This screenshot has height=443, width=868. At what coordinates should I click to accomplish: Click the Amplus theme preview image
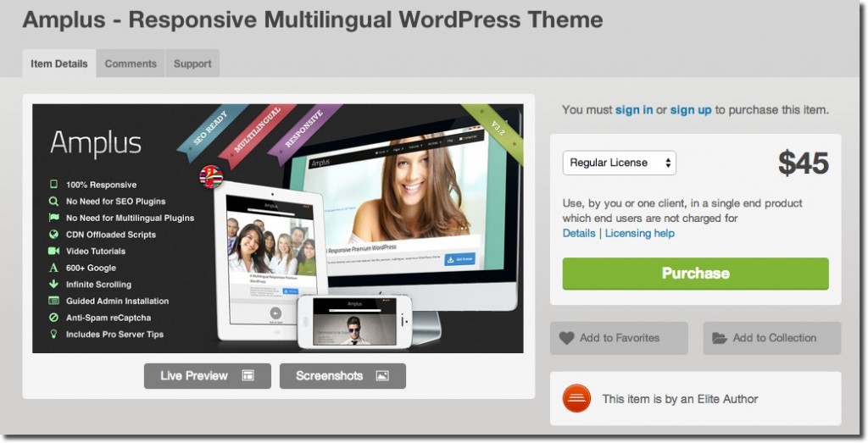278,229
